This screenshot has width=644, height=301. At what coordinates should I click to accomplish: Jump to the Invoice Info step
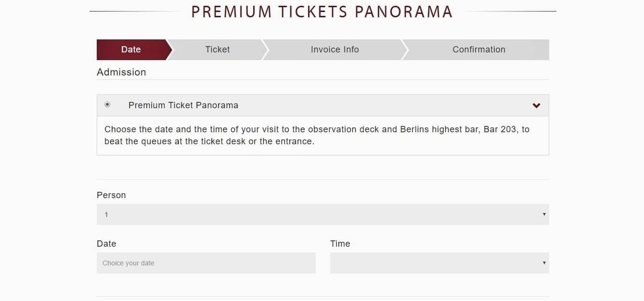pyautogui.click(x=335, y=50)
